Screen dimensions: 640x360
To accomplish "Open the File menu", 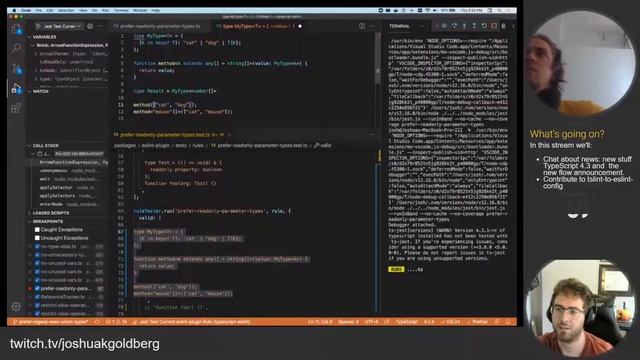I will [38, 10].
